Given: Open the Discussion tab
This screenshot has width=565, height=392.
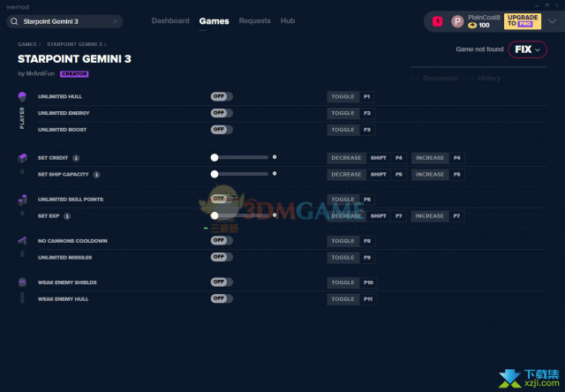Looking at the screenshot, I should 441,79.
